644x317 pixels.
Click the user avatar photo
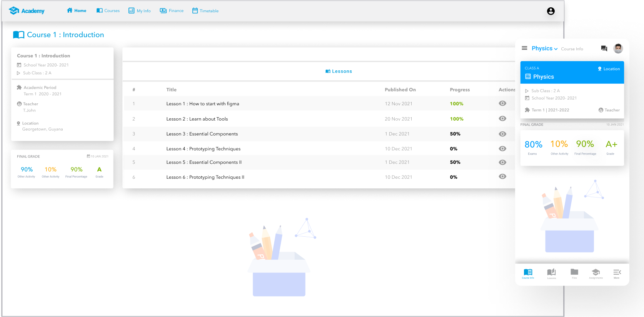[x=618, y=48]
